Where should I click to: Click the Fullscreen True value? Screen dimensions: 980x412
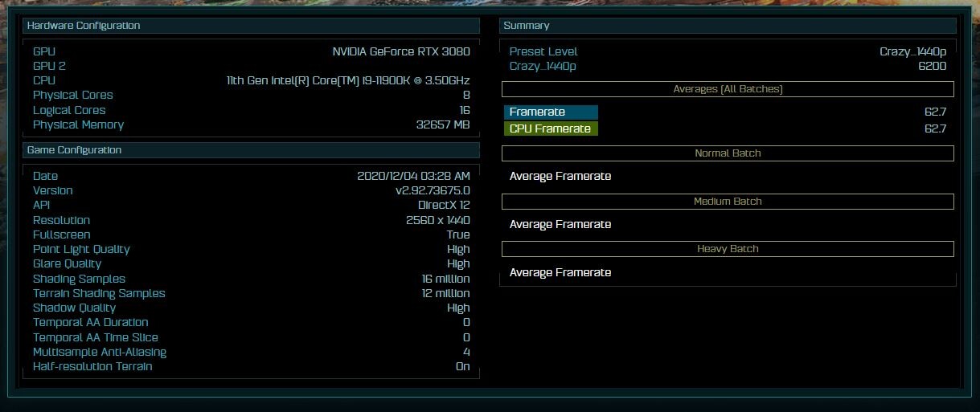click(458, 235)
